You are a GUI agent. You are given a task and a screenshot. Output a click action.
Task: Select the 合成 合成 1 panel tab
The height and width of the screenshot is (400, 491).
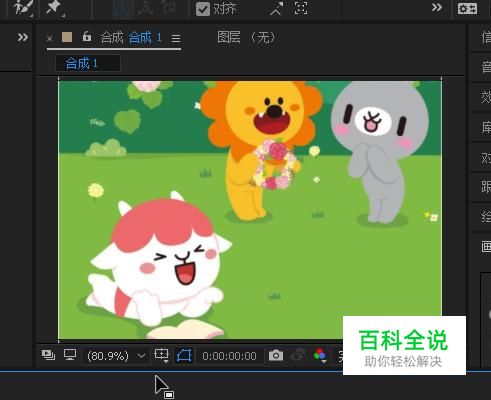131,37
